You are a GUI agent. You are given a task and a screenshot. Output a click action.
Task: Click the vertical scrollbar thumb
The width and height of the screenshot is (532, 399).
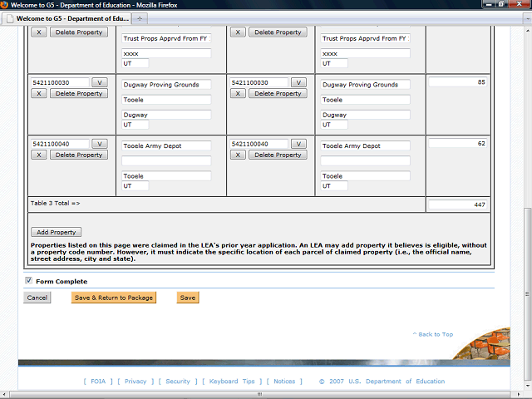[528, 293]
